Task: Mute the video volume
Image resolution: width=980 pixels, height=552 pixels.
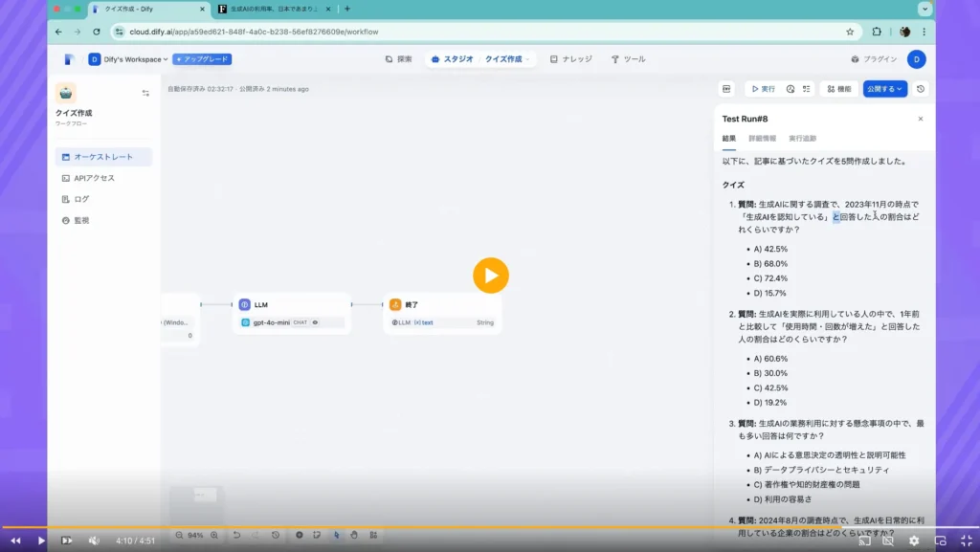Action: (x=94, y=541)
